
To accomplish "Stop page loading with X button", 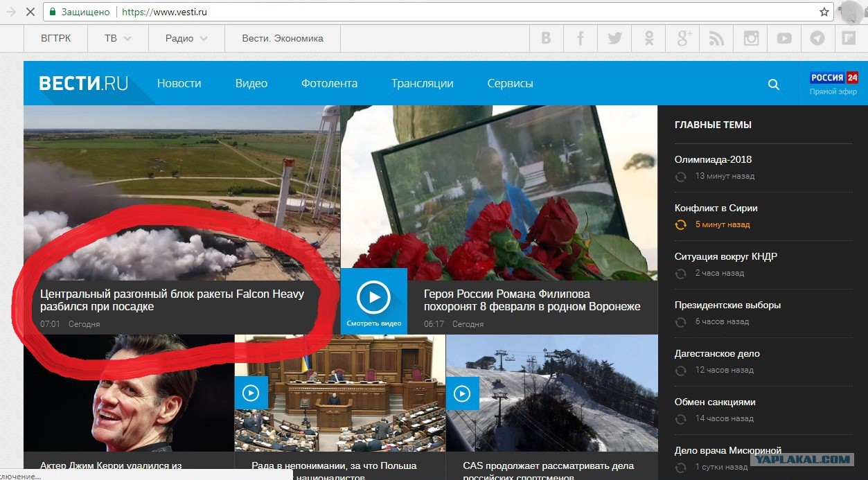I will coord(30,12).
